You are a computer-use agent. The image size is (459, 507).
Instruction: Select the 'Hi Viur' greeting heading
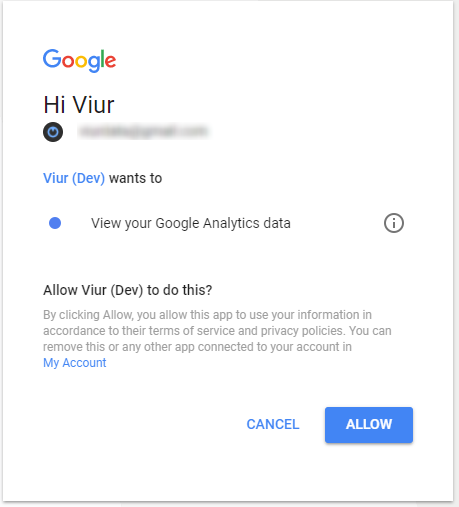pyautogui.click(x=79, y=105)
